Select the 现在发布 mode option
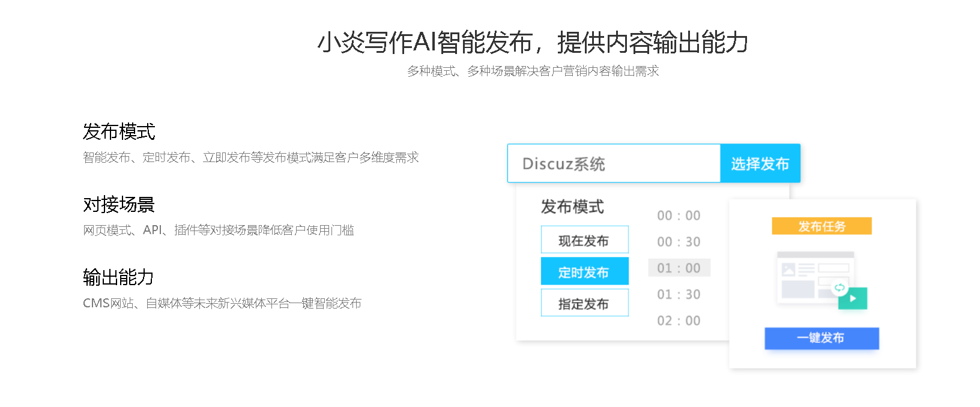The image size is (980, 407). [584, 240]
